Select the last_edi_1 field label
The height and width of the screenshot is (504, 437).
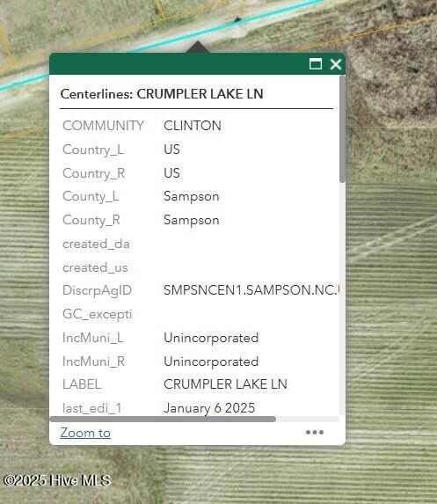92,408
